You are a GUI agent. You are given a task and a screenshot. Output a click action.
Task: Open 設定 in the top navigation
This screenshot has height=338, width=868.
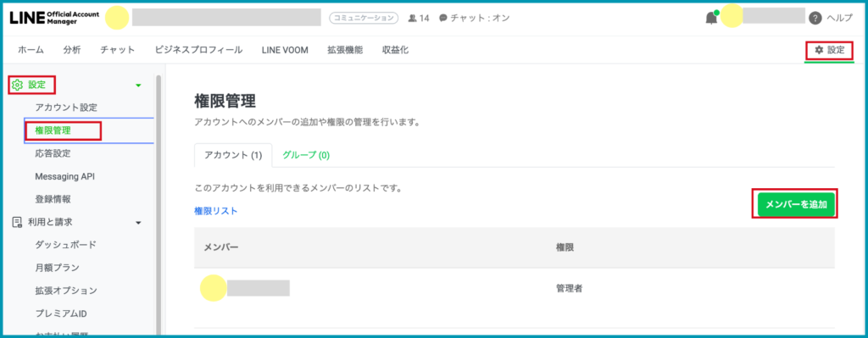(829, 50)
